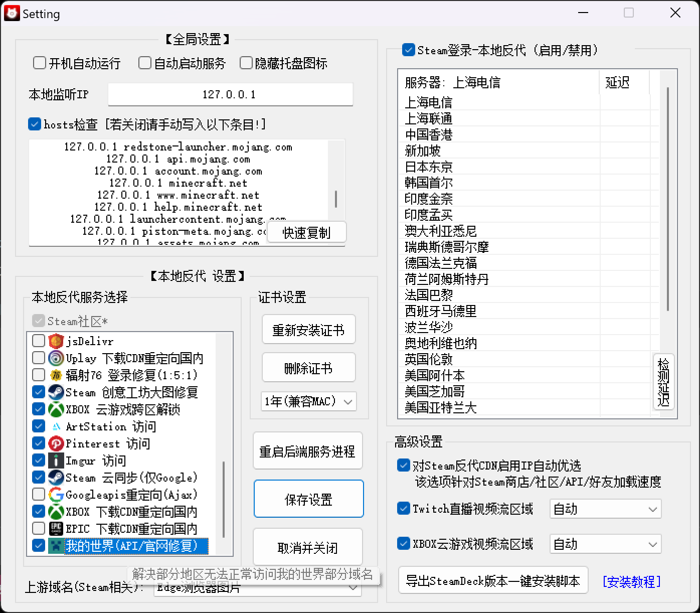Screen dimensions: 700x613
Task: Click the Uplay icon in service list
Action: click(x=56, y=358)
